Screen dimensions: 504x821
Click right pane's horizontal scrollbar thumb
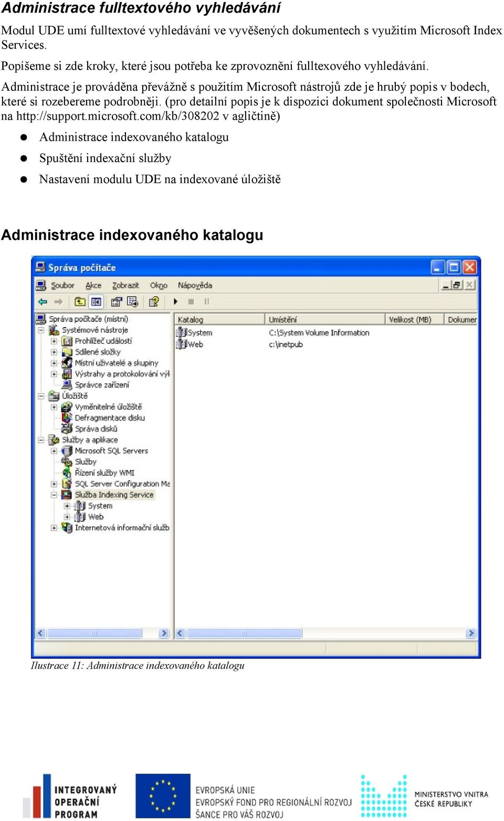(244, 633)
